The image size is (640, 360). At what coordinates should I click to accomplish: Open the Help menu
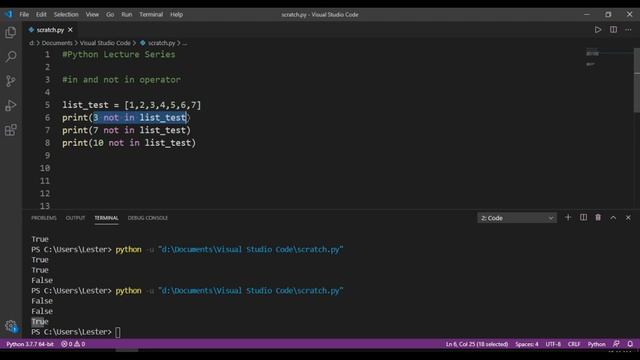pos(176,14)
